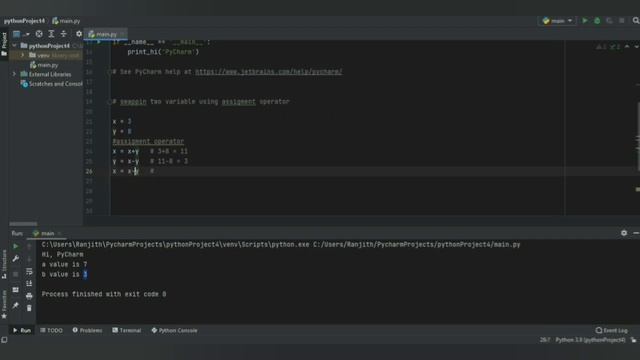Image resolution: width=640 pixels, height=360 pixels.
Task: Rerun main with green arrow in Run panel
Action: click(x=16, y=246)
